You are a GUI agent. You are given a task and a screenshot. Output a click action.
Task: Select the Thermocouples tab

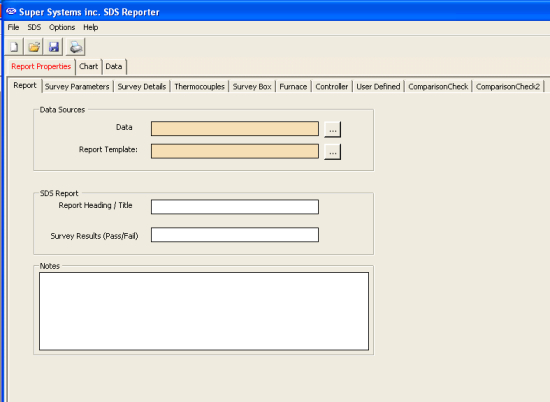[x=199, y=87]
